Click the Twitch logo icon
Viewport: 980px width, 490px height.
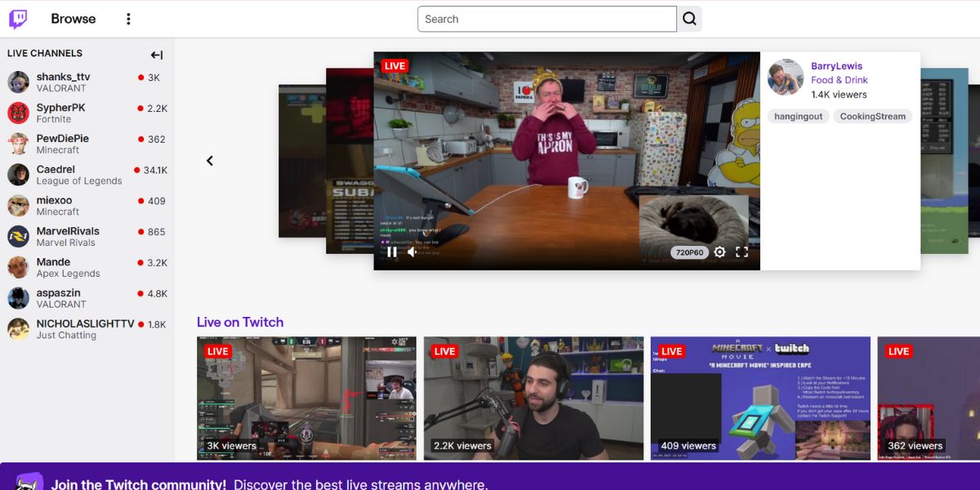[x=17, y=18]
